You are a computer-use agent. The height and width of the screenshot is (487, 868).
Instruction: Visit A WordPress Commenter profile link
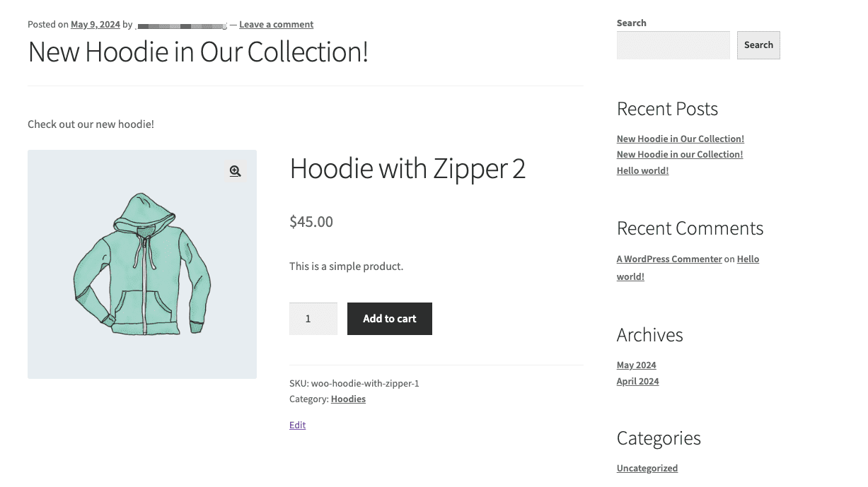(x=669, y=259)
